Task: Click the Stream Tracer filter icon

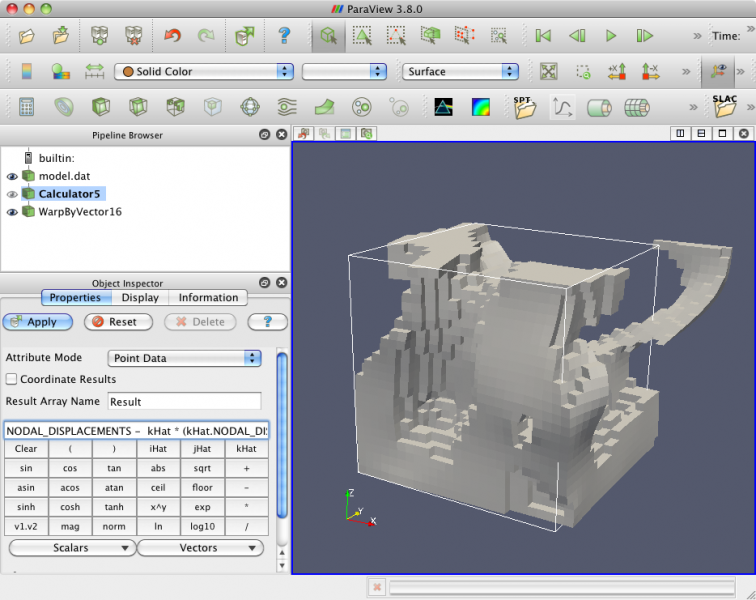Action: point(287,107)
